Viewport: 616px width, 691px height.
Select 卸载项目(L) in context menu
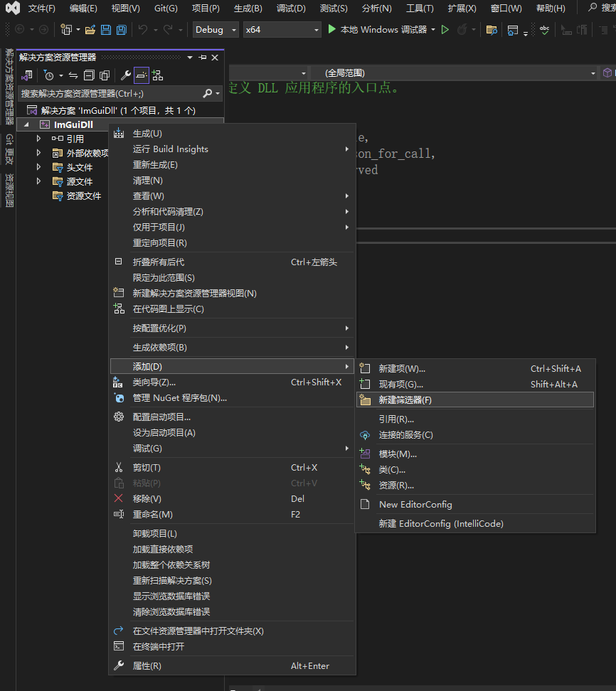tap(232, 534)
